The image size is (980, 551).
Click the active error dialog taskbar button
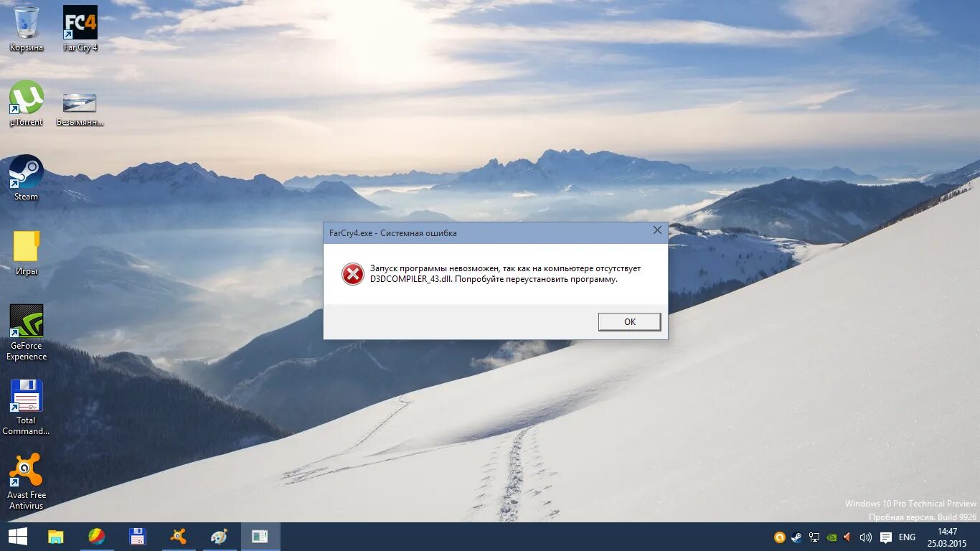[x=260, y=537]
